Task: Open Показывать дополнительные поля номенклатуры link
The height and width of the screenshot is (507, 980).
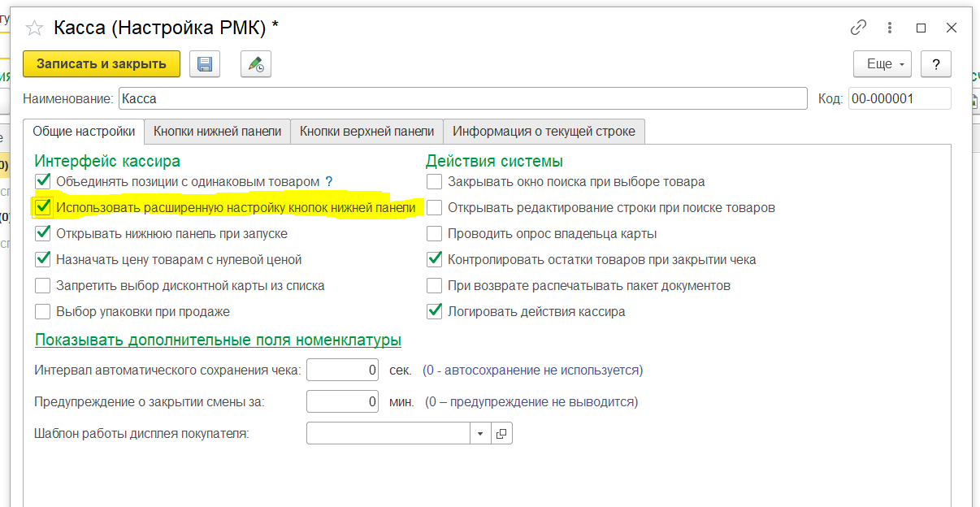Action: (x=219, y=340)
